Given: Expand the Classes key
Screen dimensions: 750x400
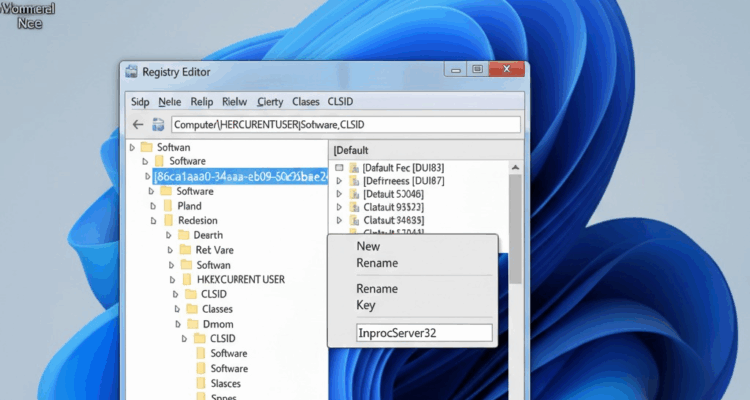Looking at the screenshot, I should [176, 309].
